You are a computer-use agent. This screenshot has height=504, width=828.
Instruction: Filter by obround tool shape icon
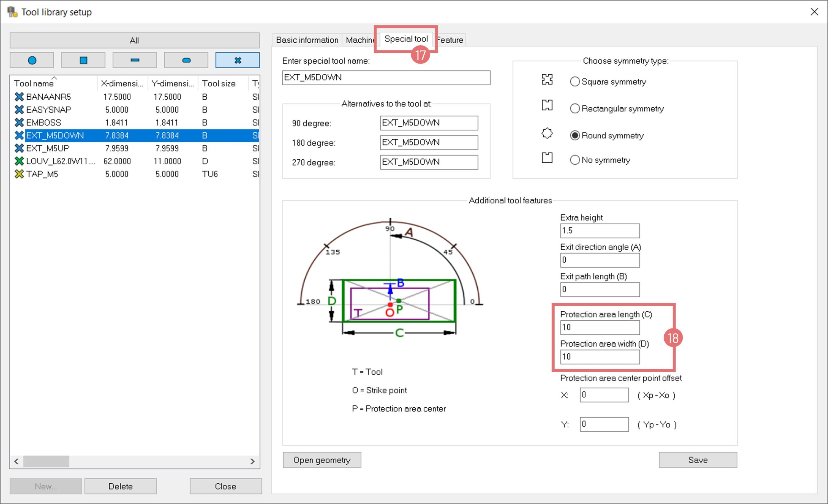[x=186, y=60]
